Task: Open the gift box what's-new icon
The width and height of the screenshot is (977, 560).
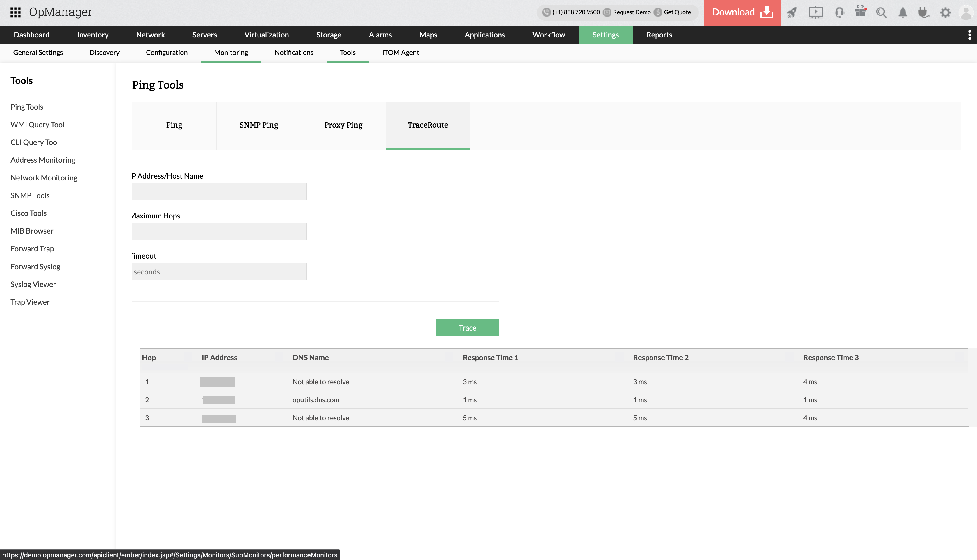Action: (x=861, y=12)
